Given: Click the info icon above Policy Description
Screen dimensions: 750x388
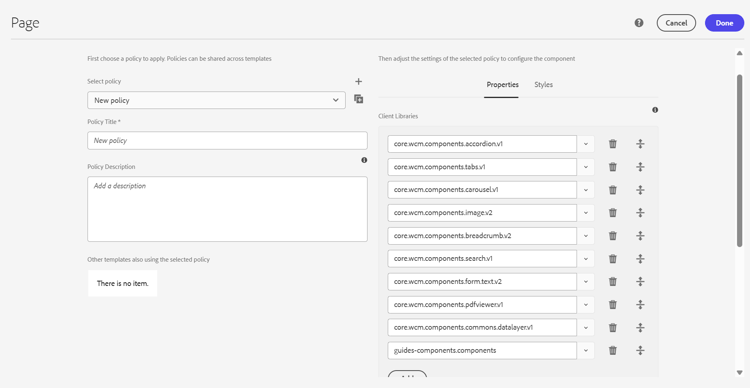Looking at the screenshot, I should click(x=364, y=160).
